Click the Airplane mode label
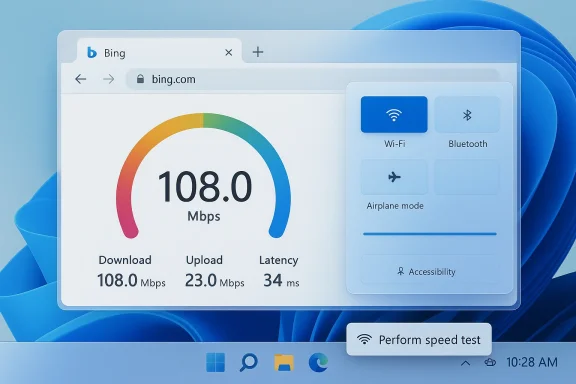 tap(395, 206)
